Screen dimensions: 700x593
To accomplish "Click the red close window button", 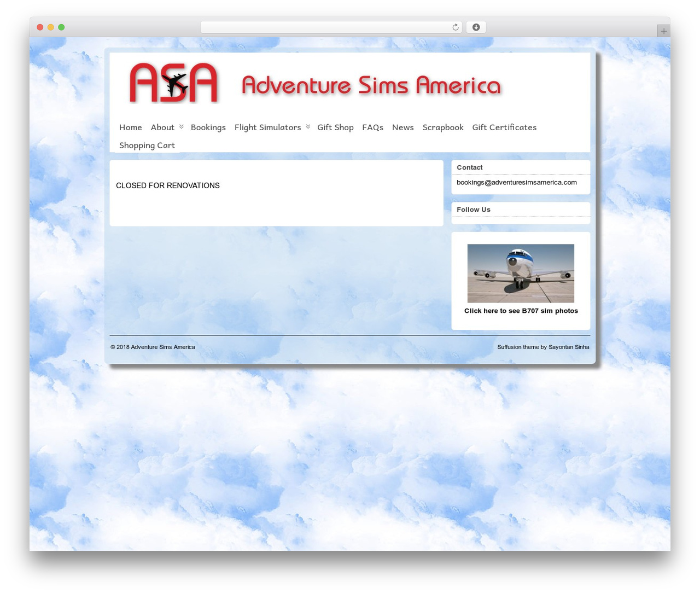I will (x=40, y=27).
